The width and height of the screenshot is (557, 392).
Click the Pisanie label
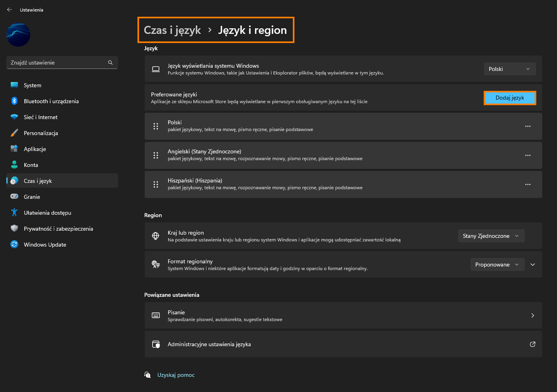coord(176,312)
